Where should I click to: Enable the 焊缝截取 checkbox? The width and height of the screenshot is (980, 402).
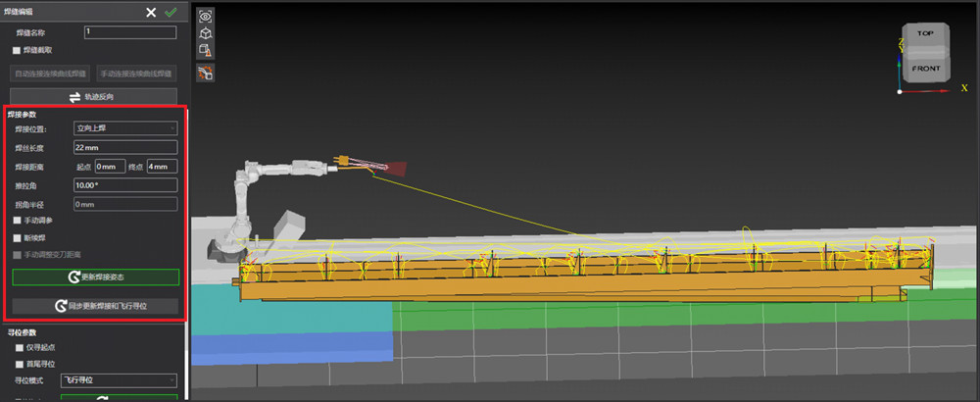[x=17, y=50]
